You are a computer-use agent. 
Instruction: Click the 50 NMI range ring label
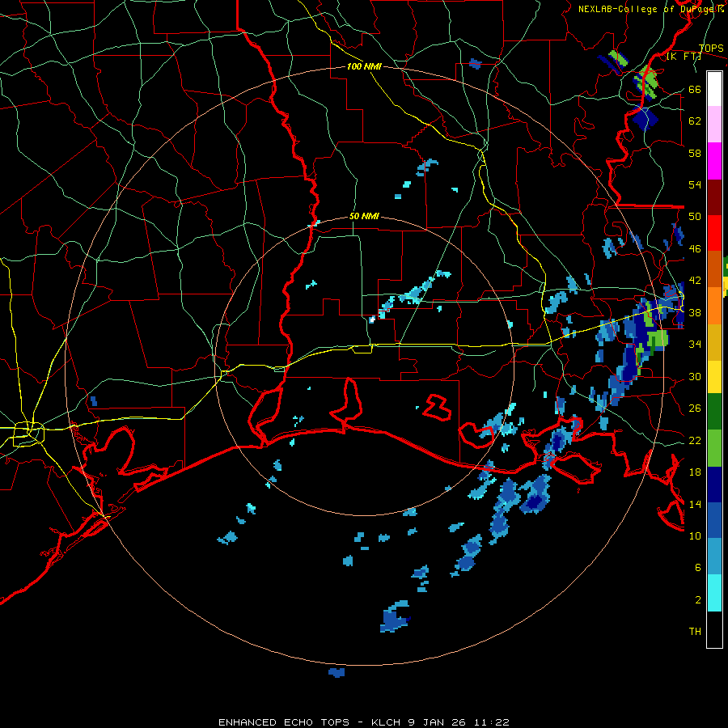point(364,216)
